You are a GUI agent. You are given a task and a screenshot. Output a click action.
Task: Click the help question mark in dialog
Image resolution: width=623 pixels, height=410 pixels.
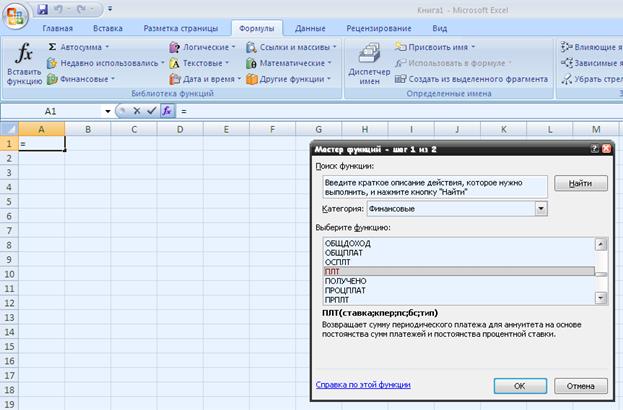click(x=594, y=149)
